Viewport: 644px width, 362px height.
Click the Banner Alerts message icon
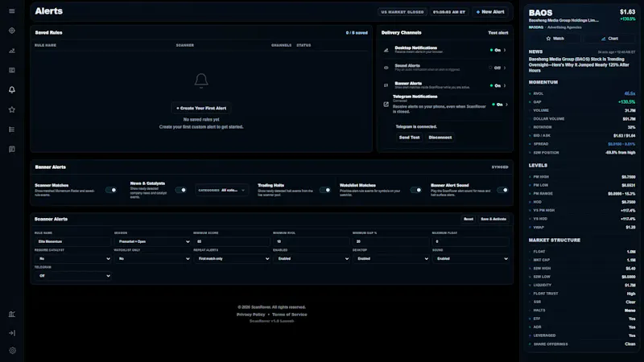(x=386, y=85)
